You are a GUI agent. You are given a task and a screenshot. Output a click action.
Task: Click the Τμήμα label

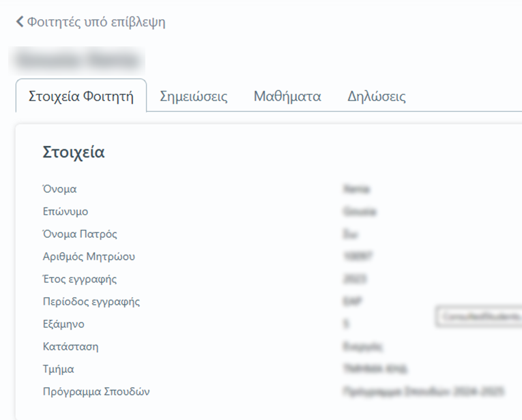pos(58,370)
